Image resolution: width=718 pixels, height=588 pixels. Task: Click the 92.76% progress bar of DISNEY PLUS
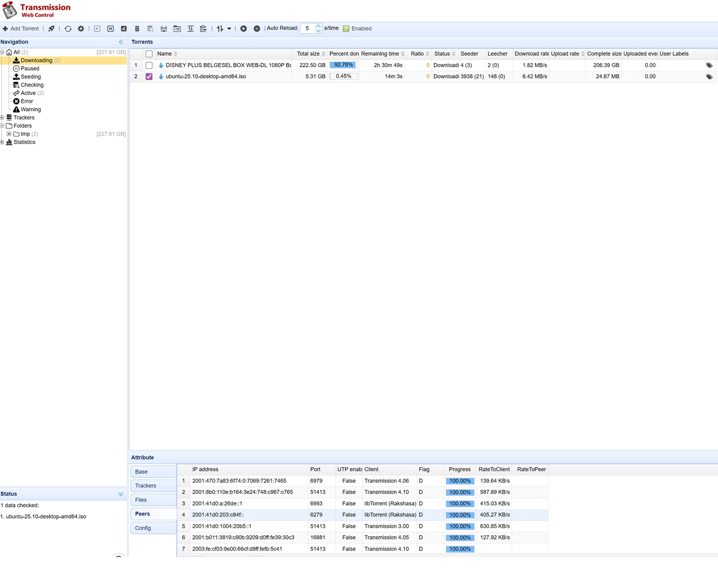click(x=343, y=65)
